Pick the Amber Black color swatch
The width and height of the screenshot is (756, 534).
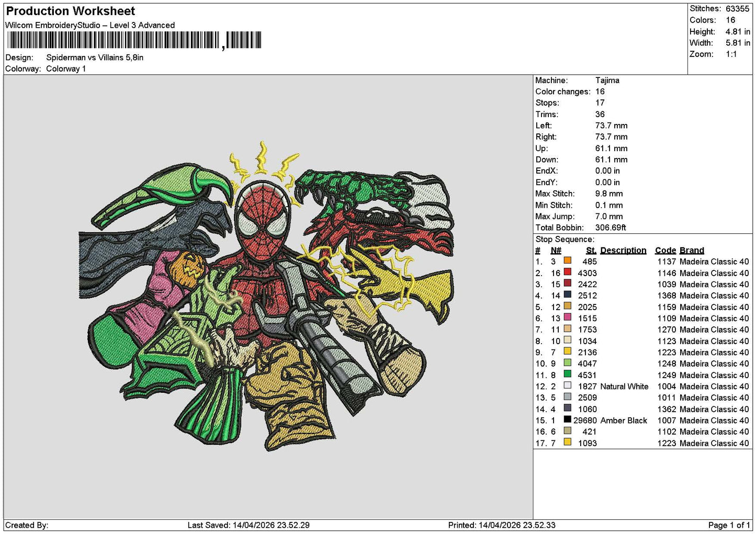point(567,420)
